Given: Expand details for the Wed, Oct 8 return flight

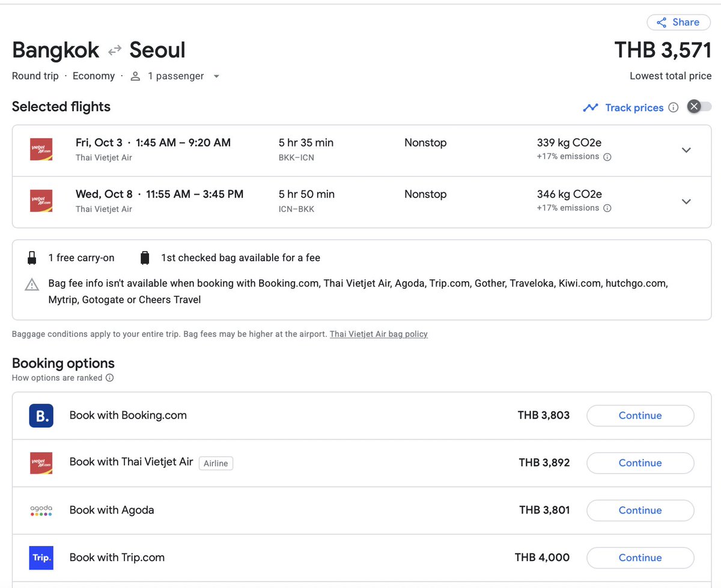Looking at the screenshot, I should pos(686,201).
